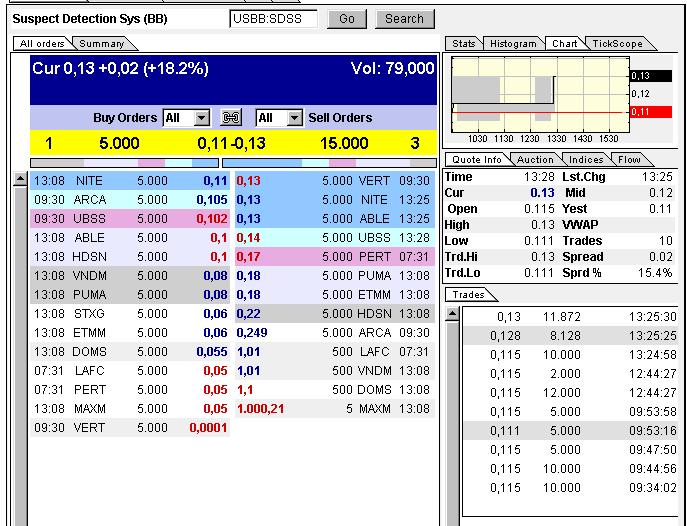Open the Buy Orders filter dropdown
The image size is (687, 526).
coord(201,118)
